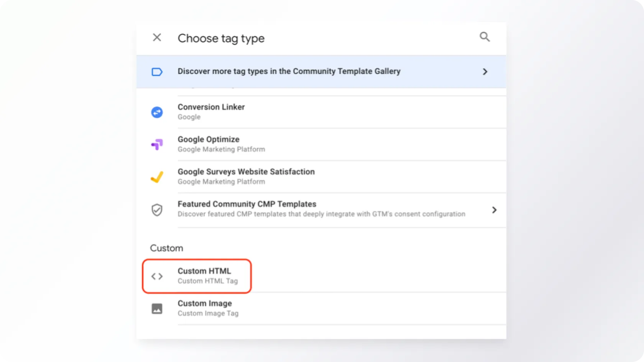644x362 pixels.
Task: Open search for tag types
Action: click(485, 37)
